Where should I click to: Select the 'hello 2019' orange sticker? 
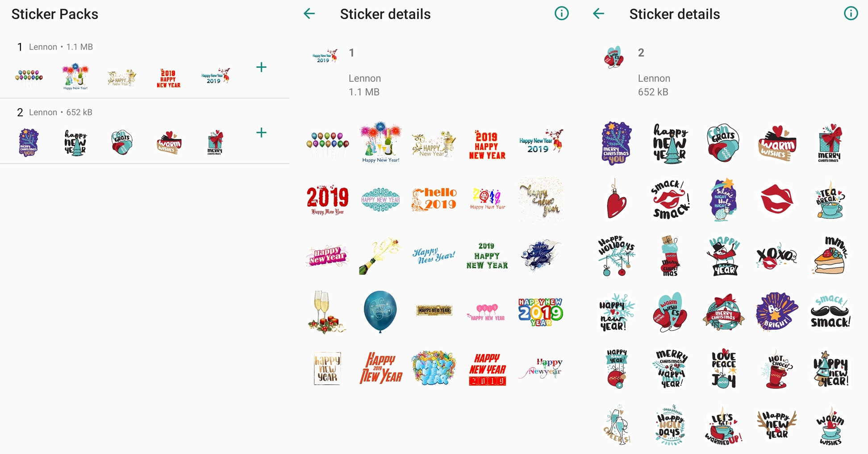[434, 199]
